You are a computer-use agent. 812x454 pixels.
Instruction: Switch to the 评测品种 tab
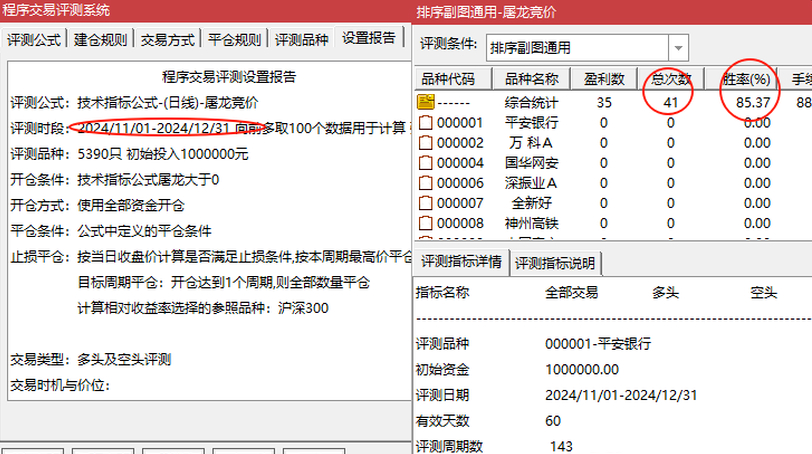302,40
